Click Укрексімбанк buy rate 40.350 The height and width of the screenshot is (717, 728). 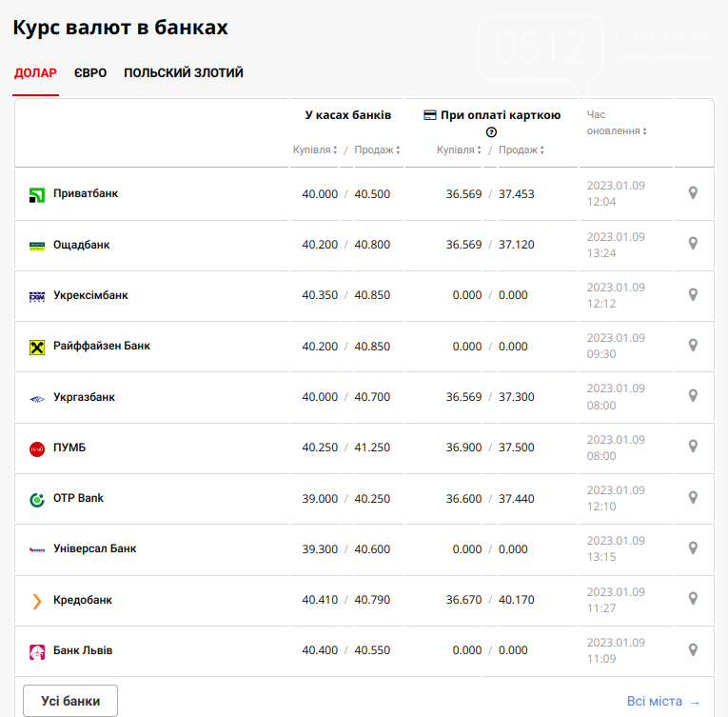[x=320, y=295]
